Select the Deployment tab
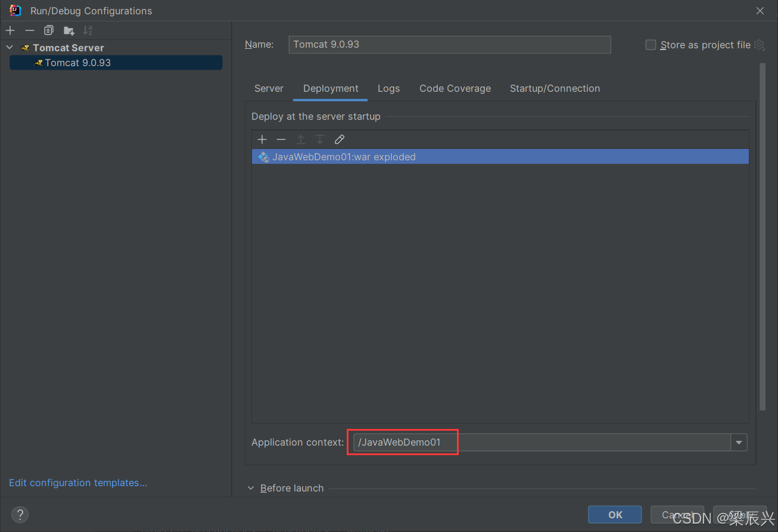778x532 pixels. 331,88
